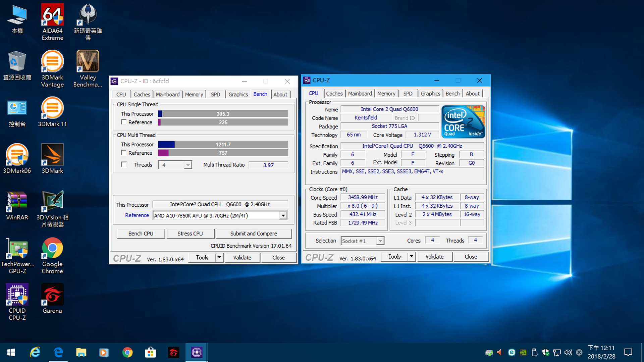The image size is (644, 362).
Task: Select the 新瑪奇英雄傳 game icon
Action: [88, 22]
